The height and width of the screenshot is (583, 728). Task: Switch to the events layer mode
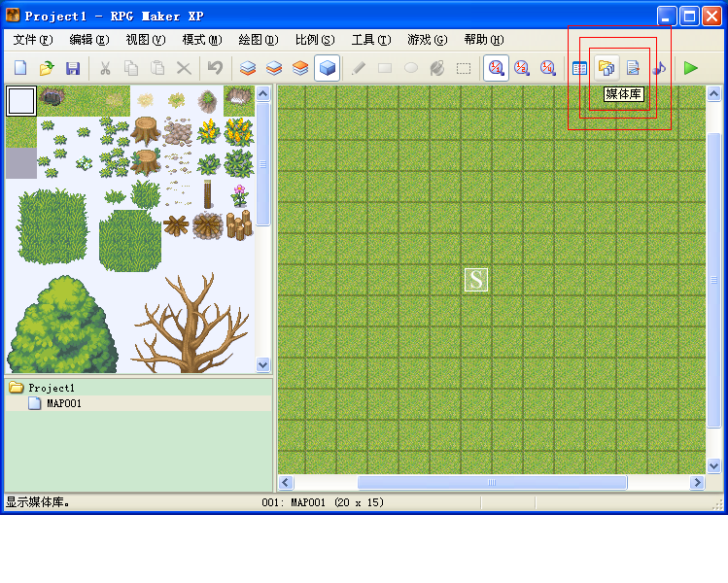[x=328, y=68]
